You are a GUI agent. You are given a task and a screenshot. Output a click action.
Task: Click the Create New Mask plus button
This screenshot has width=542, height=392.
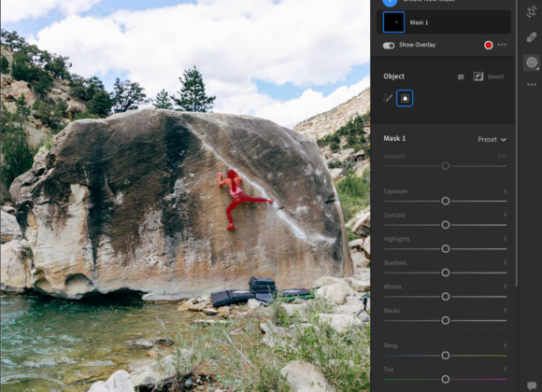coord(390,2)
